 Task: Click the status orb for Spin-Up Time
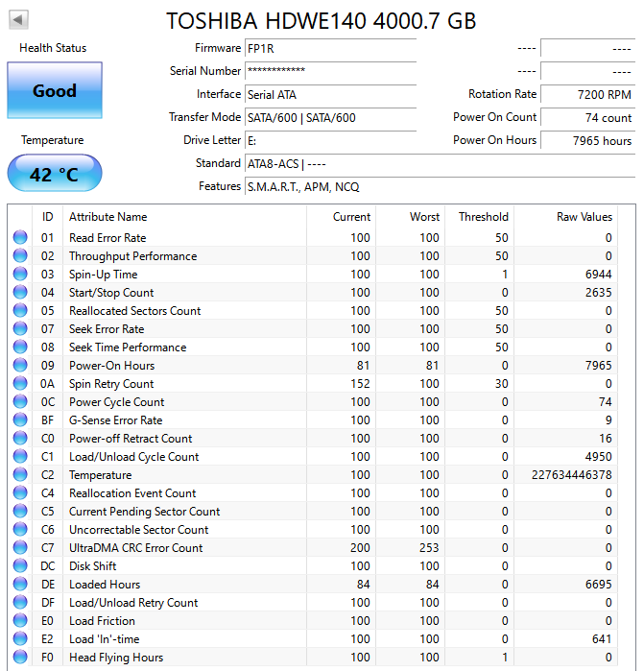pos(20,274)
